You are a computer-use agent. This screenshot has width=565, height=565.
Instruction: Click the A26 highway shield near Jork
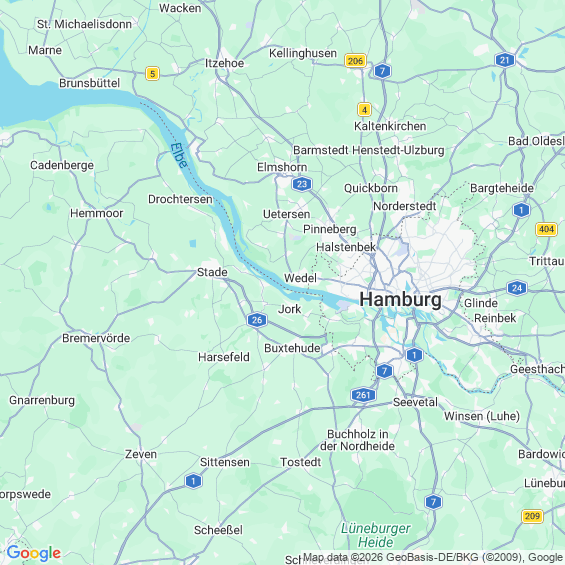pos(257,320)
